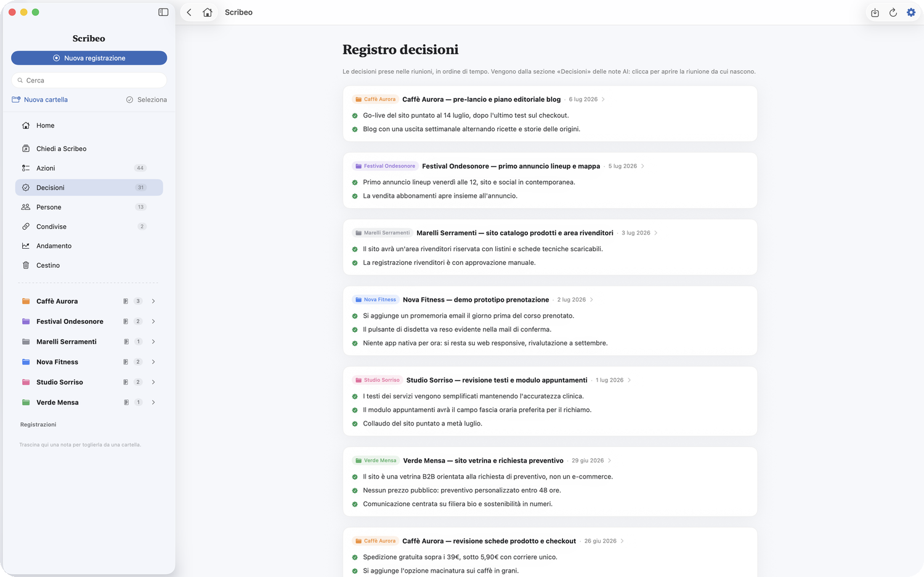Screen dimensions: 924x577
Task: Expand the Marelli Serramenti folder chevron
Action: 153,342
